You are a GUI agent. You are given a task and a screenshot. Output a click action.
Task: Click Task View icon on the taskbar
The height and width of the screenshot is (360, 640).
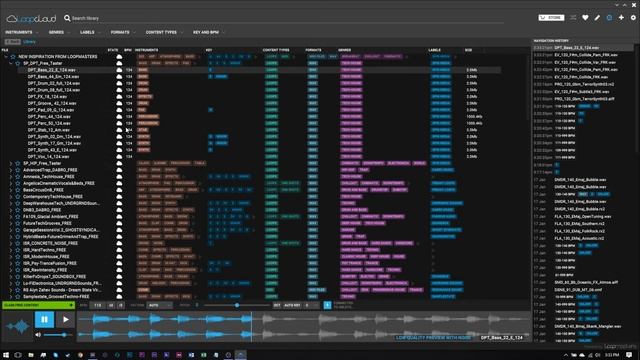18,355
